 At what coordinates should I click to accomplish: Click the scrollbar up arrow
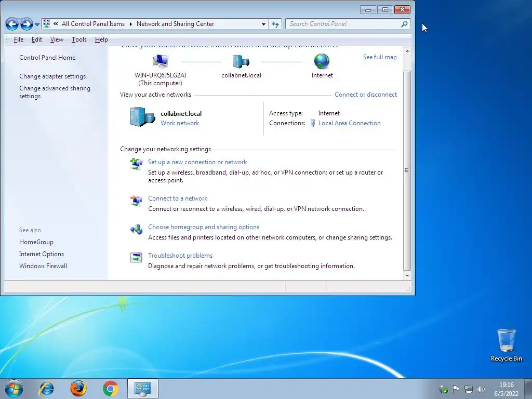(407, 51)
